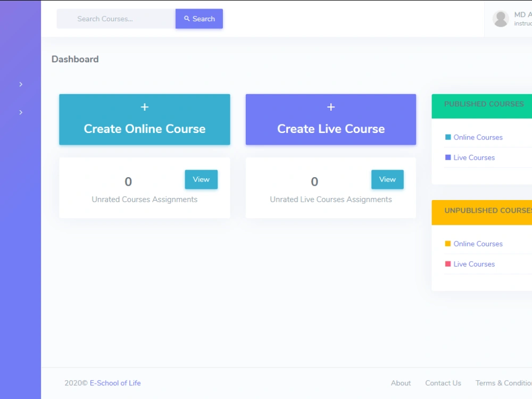Click red swatch beside unpublished Live Courses

click(x=448, y=264)
